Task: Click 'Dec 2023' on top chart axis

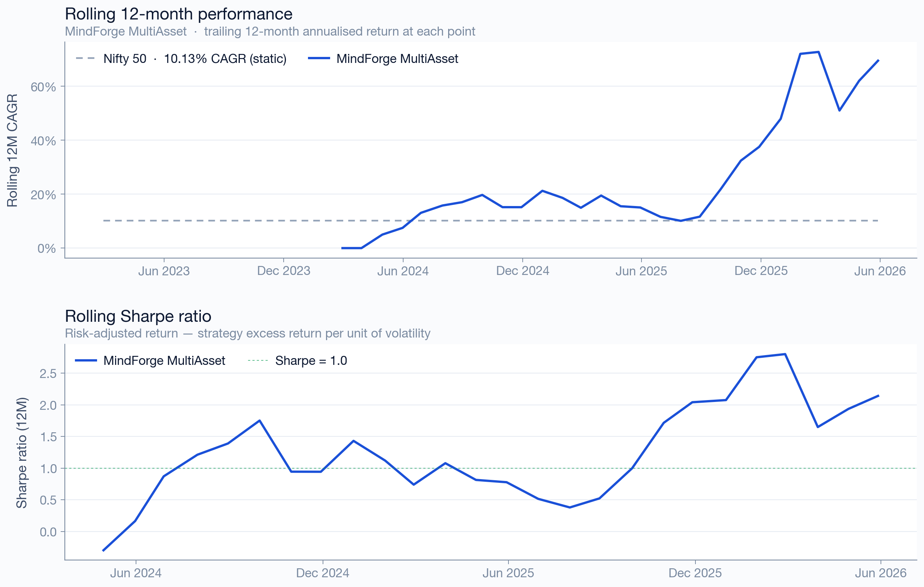Action: pos(284,271)
